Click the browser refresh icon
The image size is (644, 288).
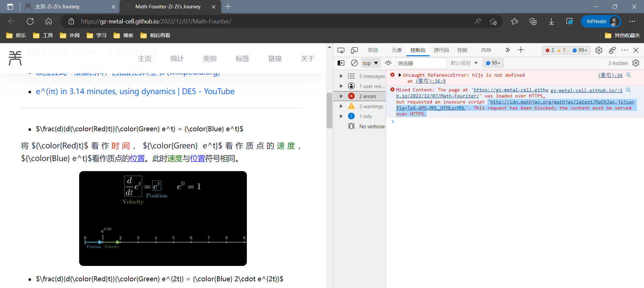tap(30, 21)
